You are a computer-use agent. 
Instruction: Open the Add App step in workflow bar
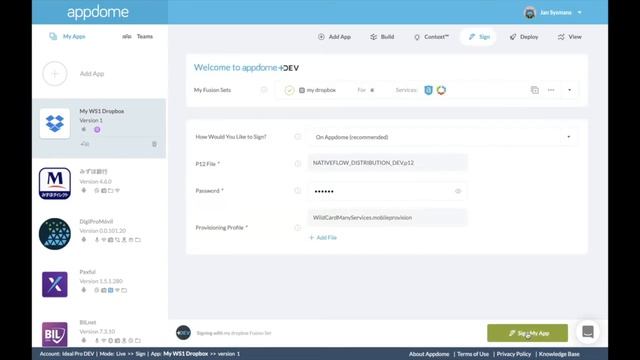[334, 37]
